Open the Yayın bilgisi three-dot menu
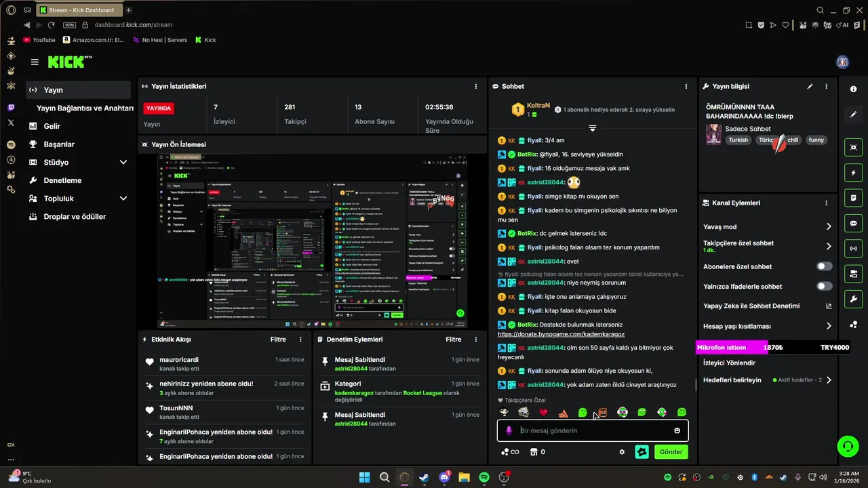 (826, 87)
